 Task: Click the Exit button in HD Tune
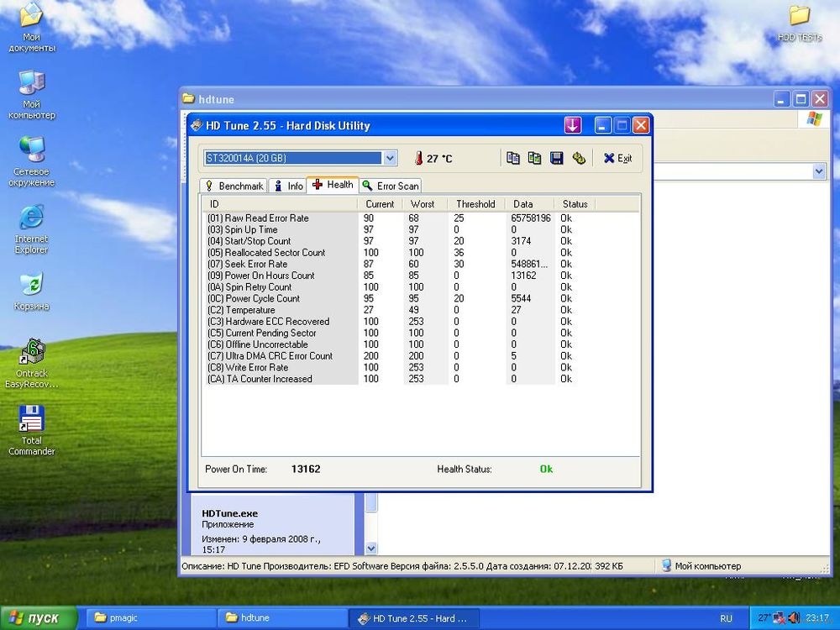617,158
